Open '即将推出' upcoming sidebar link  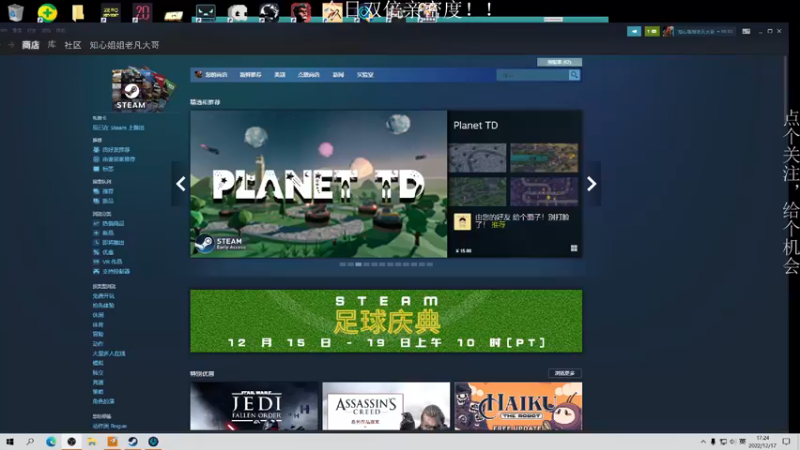point(113,243)
